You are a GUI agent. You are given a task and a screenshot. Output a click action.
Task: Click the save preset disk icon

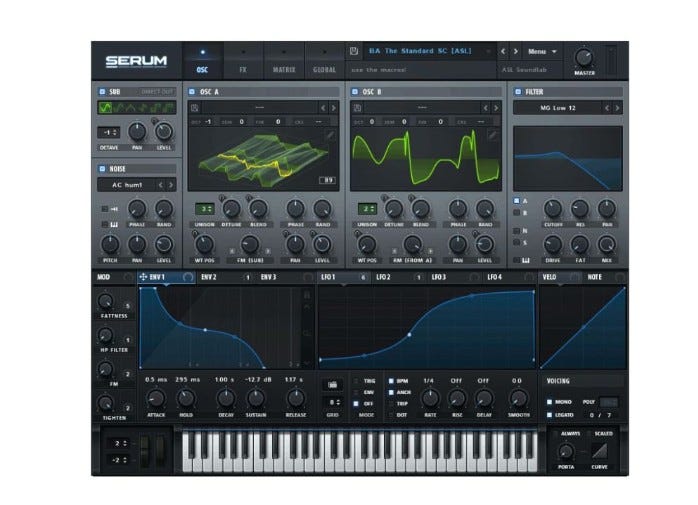tap(354, 51)
